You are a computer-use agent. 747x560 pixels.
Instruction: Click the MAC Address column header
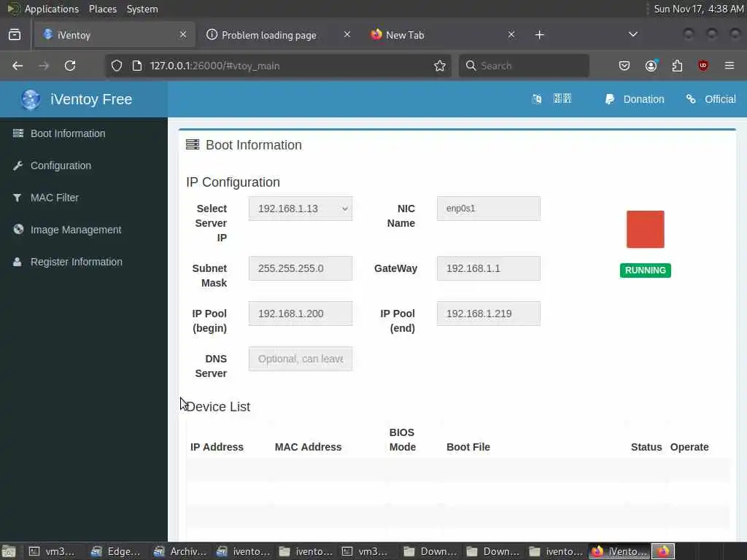coord(309,447)
